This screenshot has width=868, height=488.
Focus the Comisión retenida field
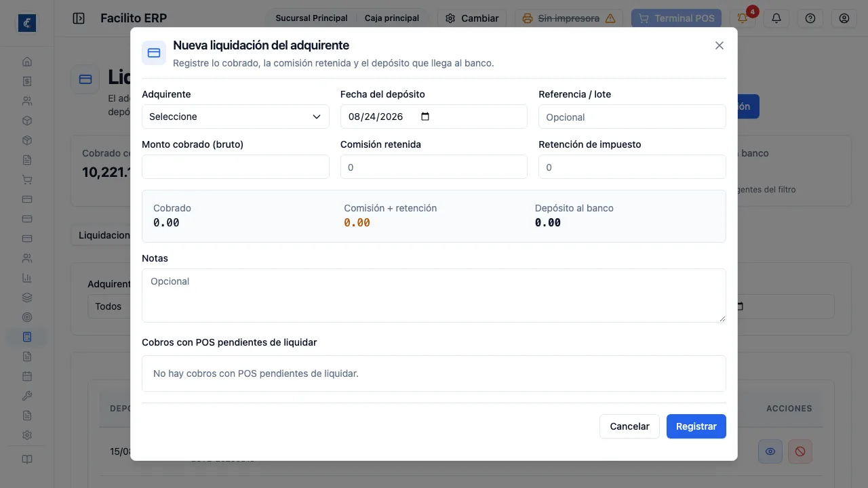(x=434, y=167)
